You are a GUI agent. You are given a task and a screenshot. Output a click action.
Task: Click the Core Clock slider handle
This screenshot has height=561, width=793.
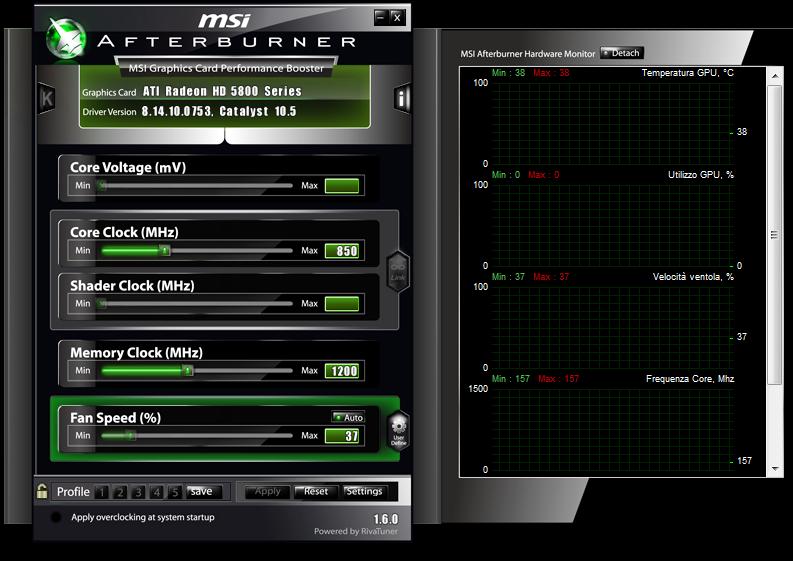pos(164,250)
